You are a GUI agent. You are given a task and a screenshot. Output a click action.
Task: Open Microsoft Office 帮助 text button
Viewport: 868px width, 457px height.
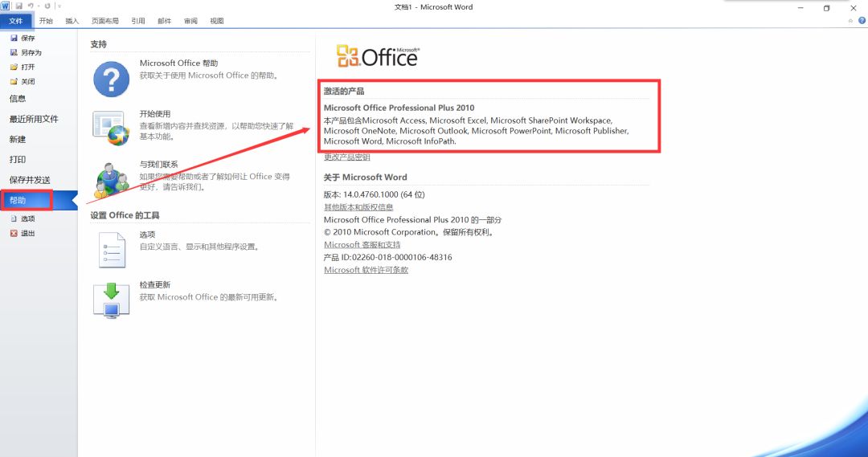click(x=178, y=63)
